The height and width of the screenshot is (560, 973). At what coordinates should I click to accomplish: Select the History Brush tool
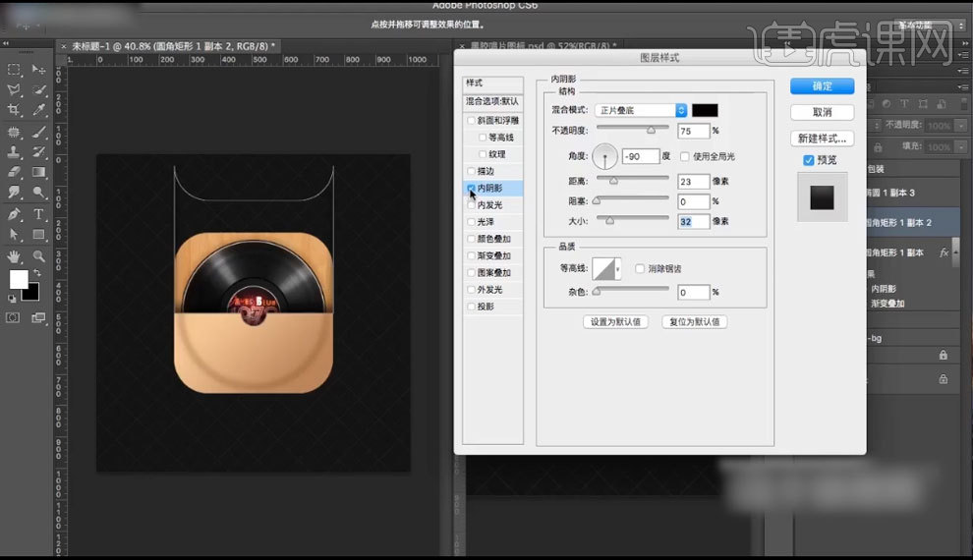[38, 152]
